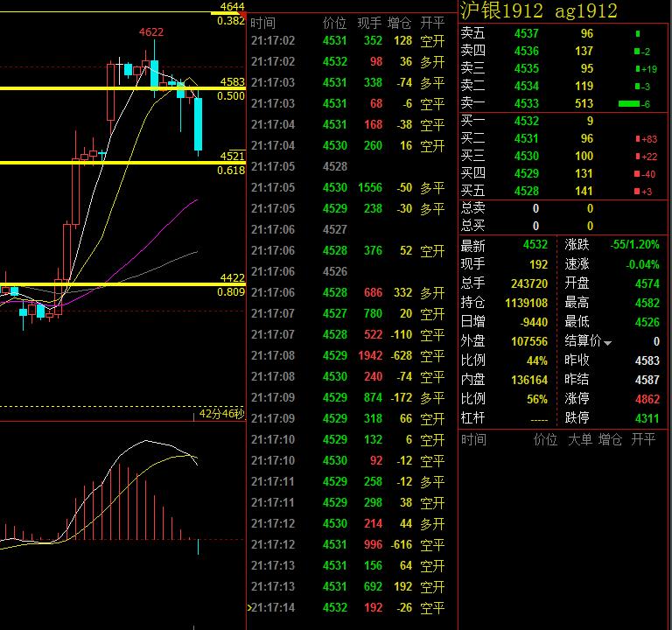Select the last large cyan candlestick
This screenshot has width=672, height=630.
198,124
